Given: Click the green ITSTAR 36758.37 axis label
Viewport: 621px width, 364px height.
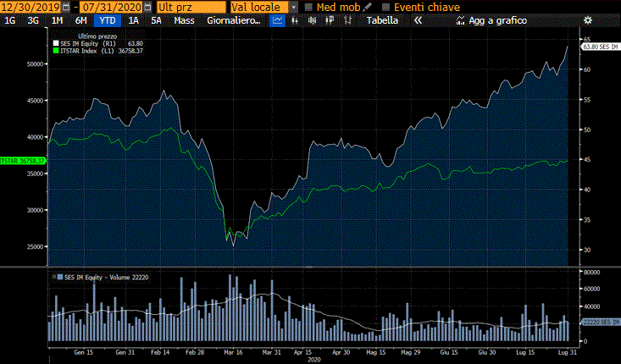Looking at the screenshot, I should point(23,161).
